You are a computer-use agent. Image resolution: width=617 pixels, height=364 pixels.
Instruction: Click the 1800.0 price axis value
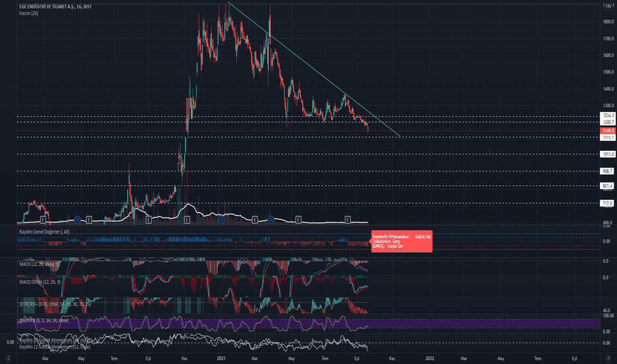[608, 22]
